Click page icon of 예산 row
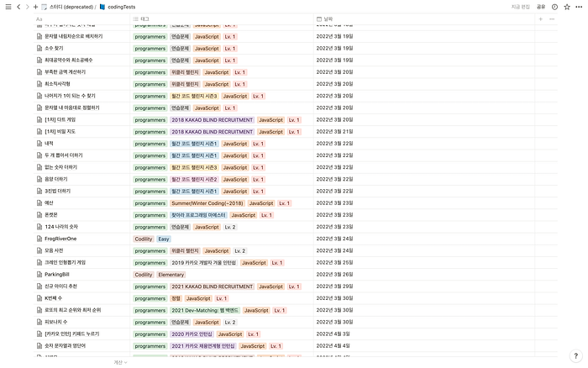Screen dimensions: 588x368 pos(39,203)
